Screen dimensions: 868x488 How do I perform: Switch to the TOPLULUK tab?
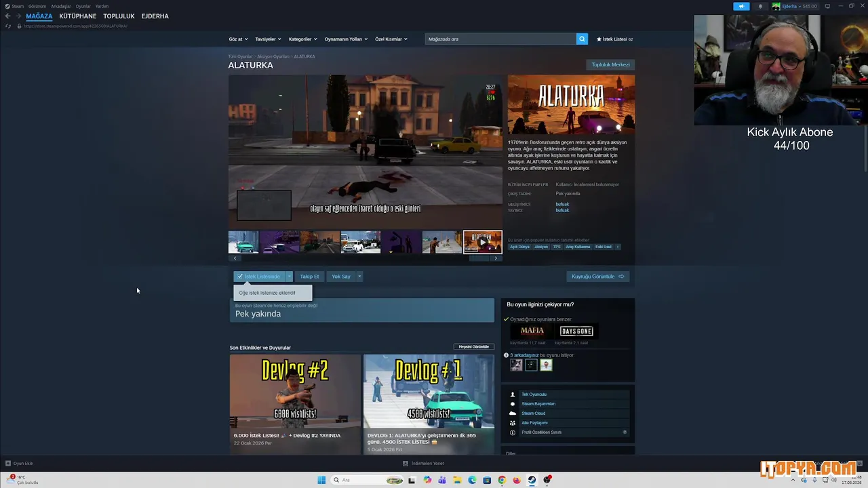click(119, 16)
